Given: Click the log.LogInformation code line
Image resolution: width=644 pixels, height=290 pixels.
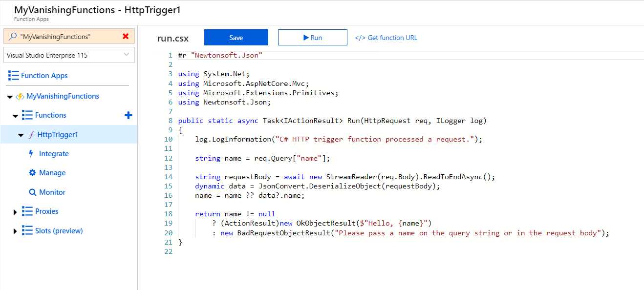Looking at the screenshot, I should (339, 139).
